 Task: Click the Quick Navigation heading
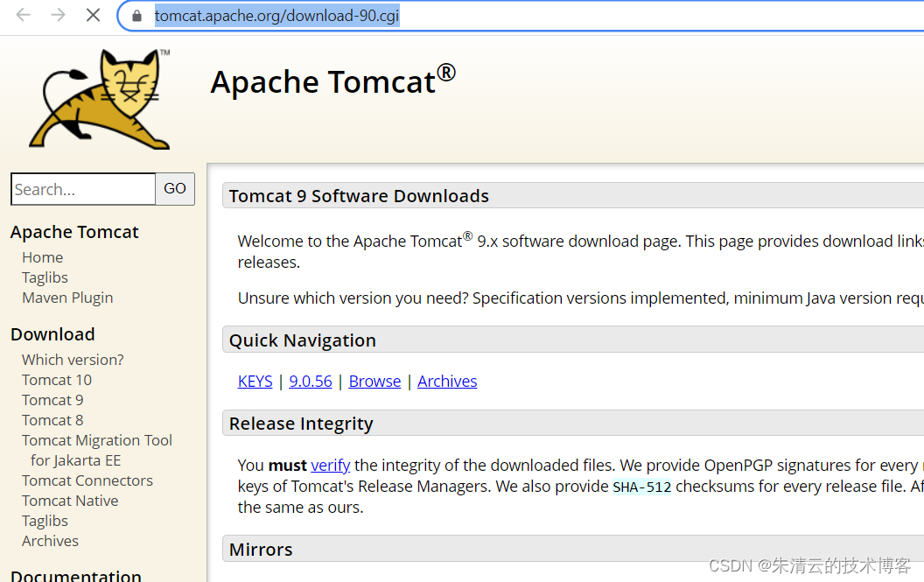(x=302, y=340)
